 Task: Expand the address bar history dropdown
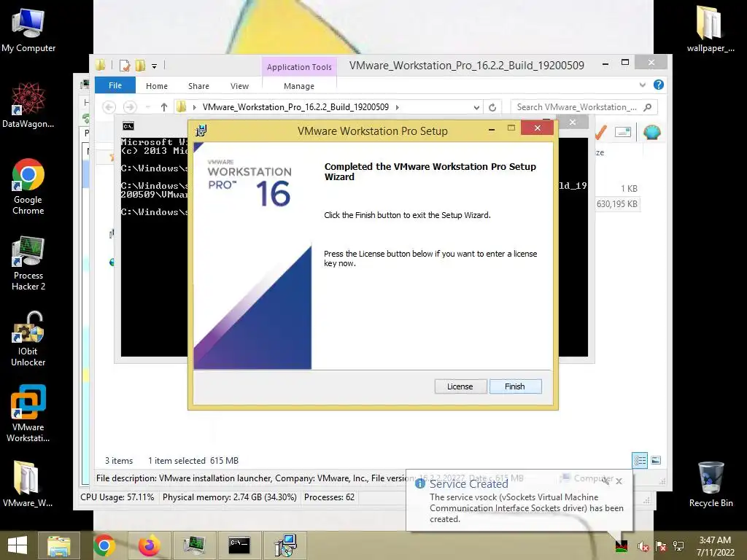tap(476, 108)
